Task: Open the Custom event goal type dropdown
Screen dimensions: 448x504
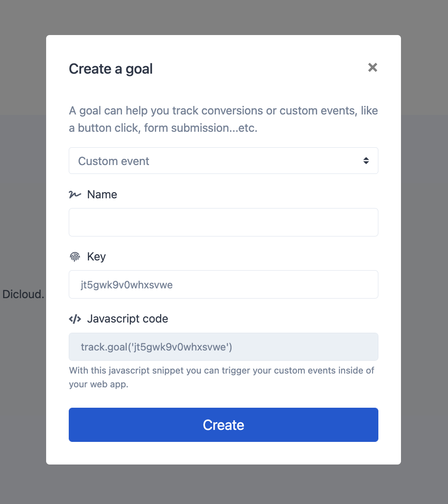Action: tap(224, 161)
